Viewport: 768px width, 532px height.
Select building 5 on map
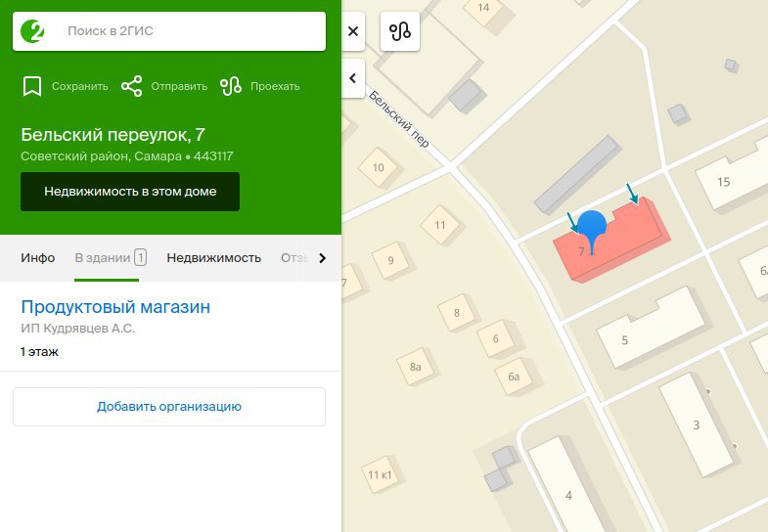652,326
